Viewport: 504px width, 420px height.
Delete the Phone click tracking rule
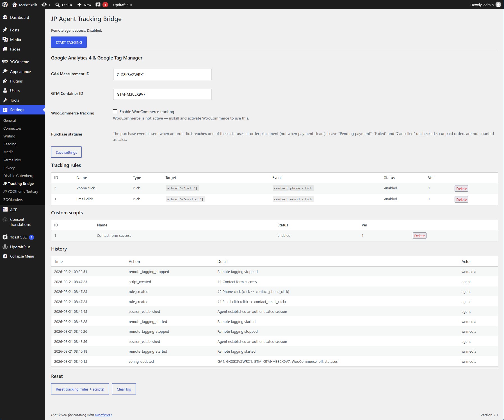pyautogui.click(x=461, y=189)
